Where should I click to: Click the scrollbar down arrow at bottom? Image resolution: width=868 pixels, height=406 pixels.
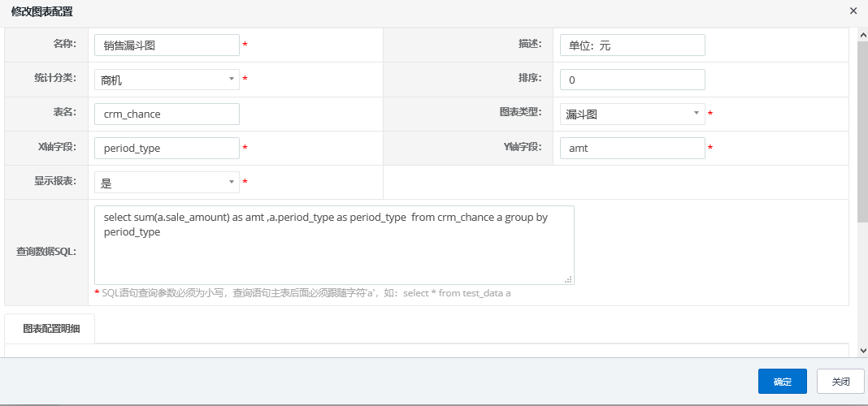tap(862, 350)
